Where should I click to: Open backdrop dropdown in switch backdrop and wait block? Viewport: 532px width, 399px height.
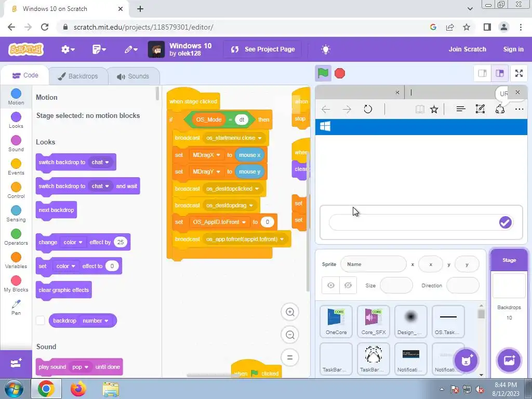coord(100,186)
